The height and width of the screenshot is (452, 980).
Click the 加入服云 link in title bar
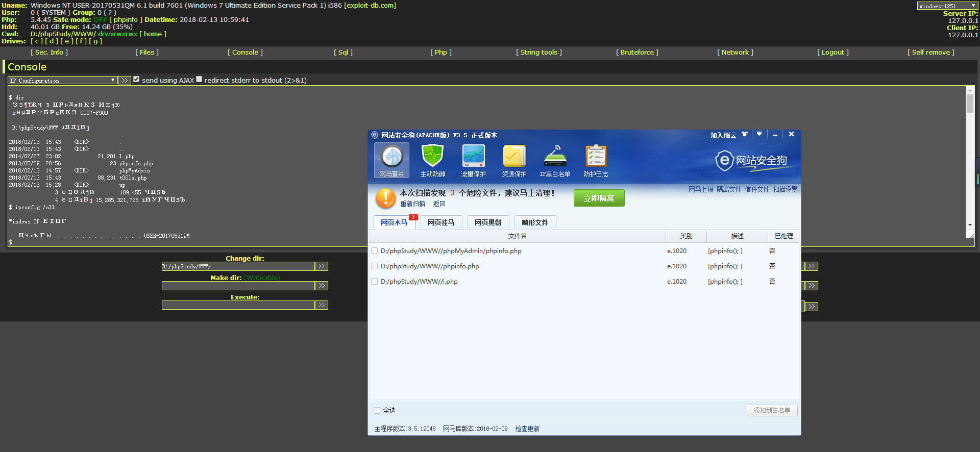(723, 135)
